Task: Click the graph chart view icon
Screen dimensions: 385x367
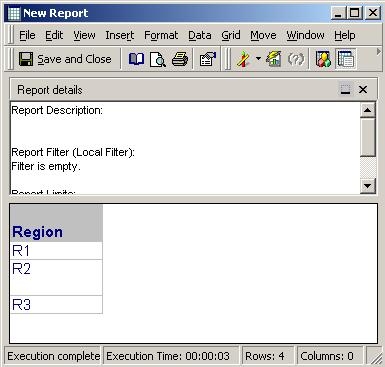Action: 274,59
